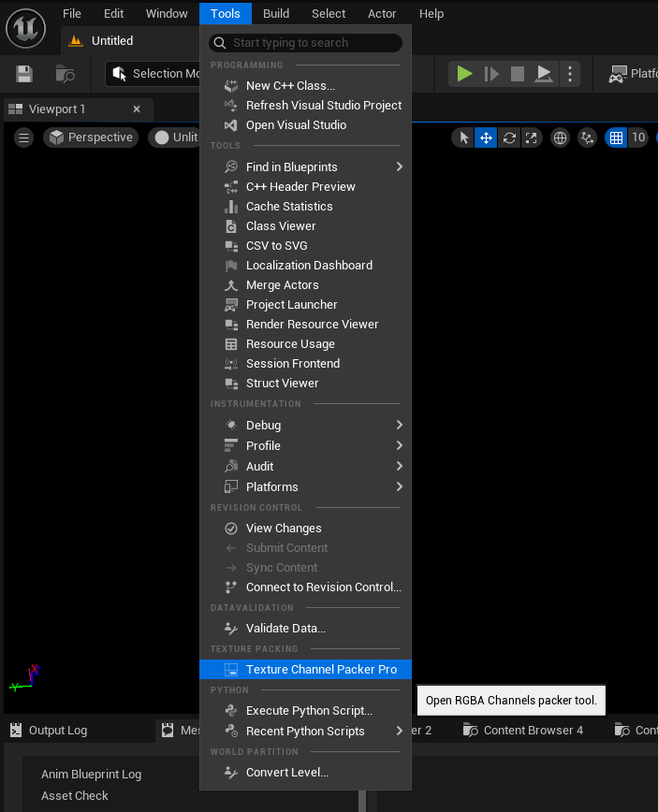Open Merge Actors tool
The image size is (658, 812).
pos(306,285)
